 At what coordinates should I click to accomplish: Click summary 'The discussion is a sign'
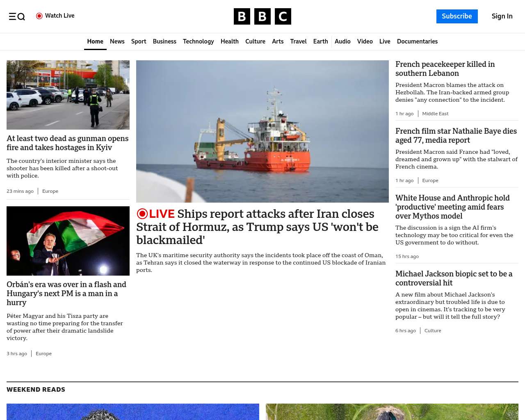point(454,235)
